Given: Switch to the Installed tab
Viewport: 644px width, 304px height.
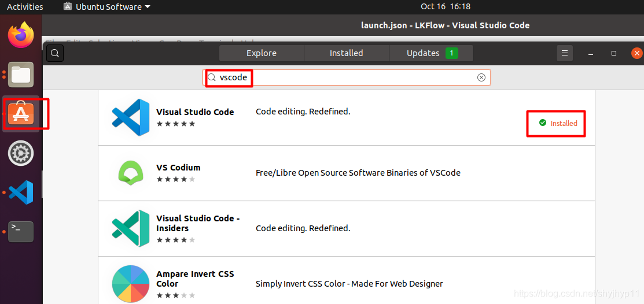Looking at the screenshot, I should tap(346, 53).
